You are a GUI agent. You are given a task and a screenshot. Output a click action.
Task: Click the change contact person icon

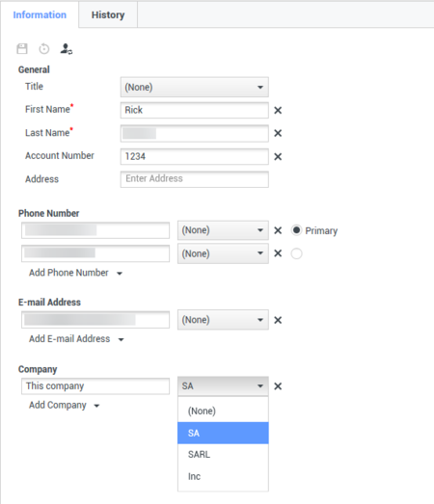point(67,49)
